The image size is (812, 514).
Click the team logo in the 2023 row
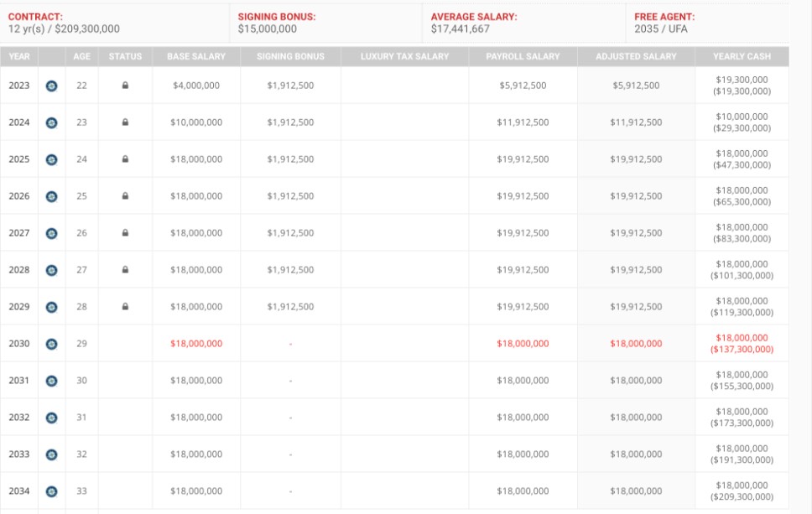click(x=52, y=86)
